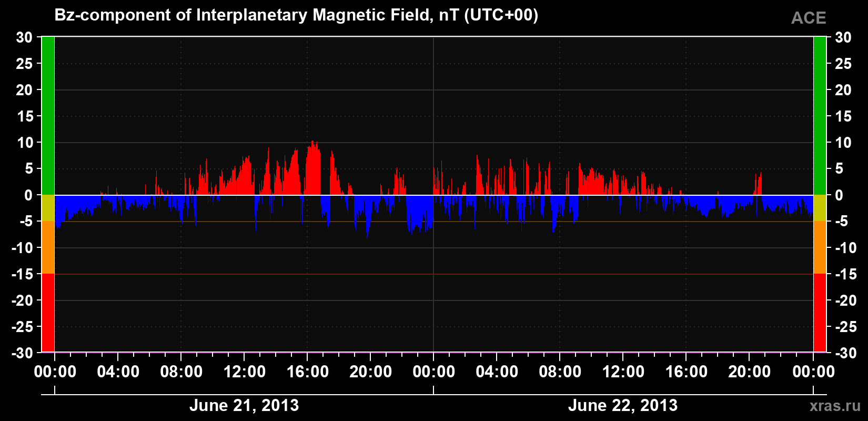Select the June 21, 2013 date label
Viewport: 868px width, 421px height.
244,405
